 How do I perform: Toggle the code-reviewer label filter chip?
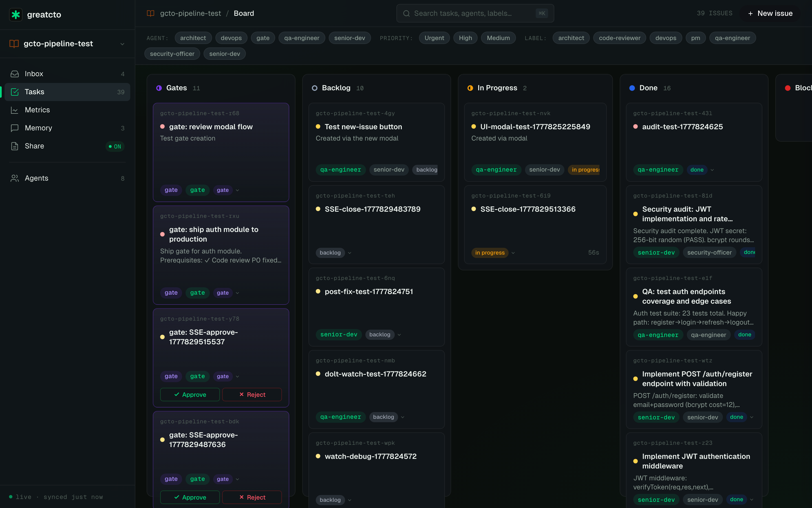pyautogui.click(x=619, y=38)
